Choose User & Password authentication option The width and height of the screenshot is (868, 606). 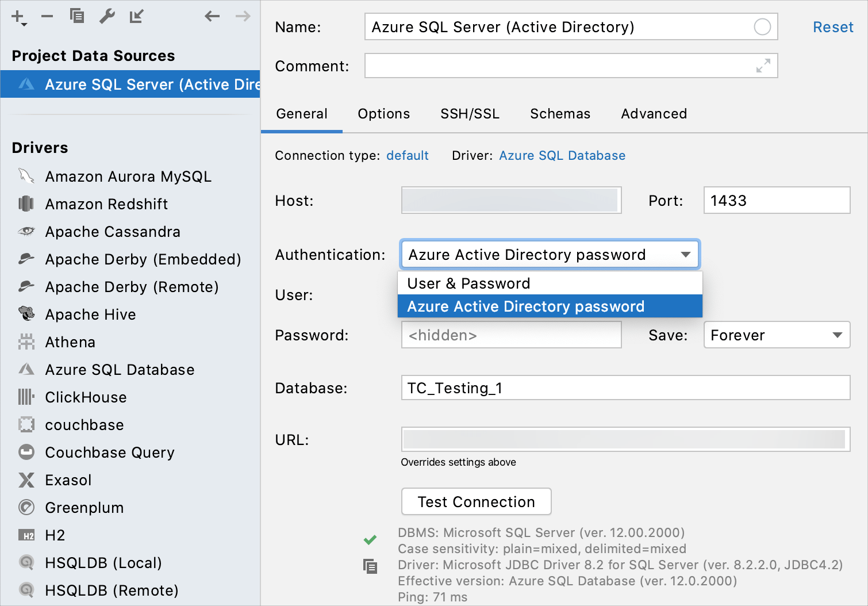coord(550,283)
